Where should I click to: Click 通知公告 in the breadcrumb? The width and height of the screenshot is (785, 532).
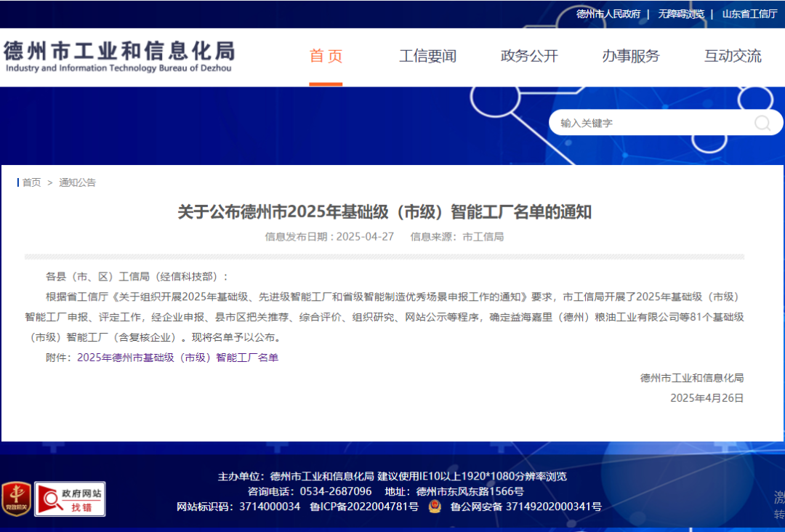click(78, 182)
